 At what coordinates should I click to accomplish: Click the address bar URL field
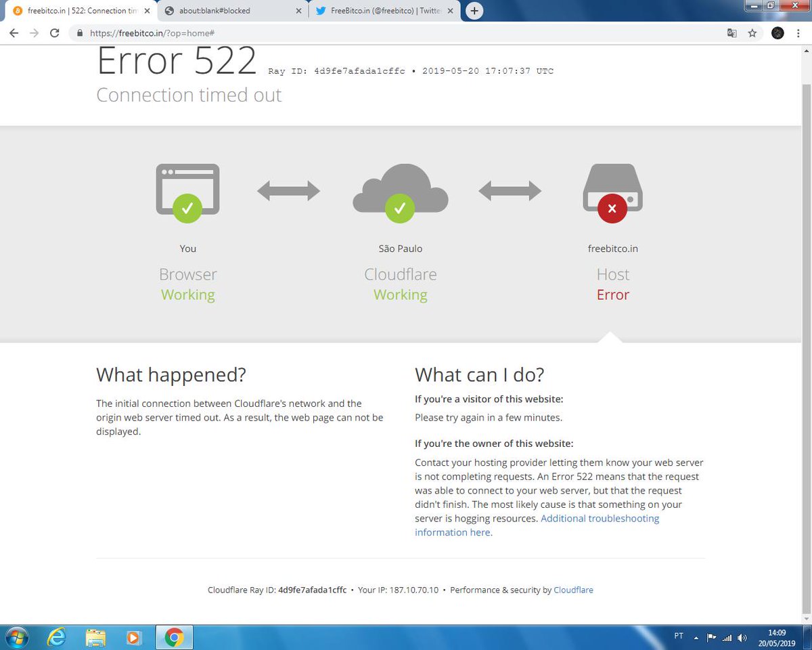coord(396,32)
